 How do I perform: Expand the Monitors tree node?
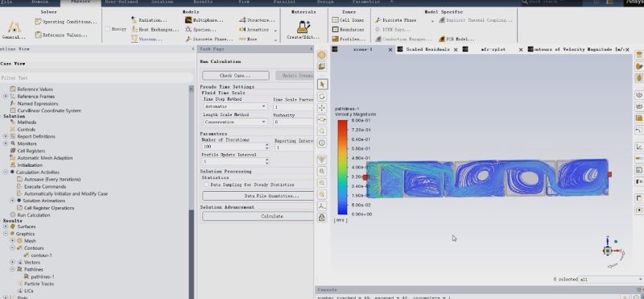(x=6, y=143)
